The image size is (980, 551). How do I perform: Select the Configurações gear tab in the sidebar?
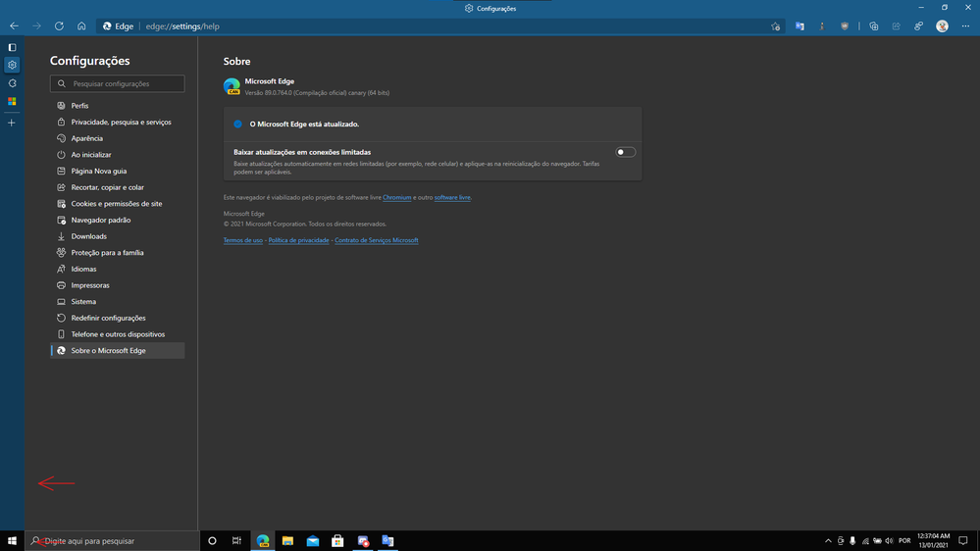12,65
